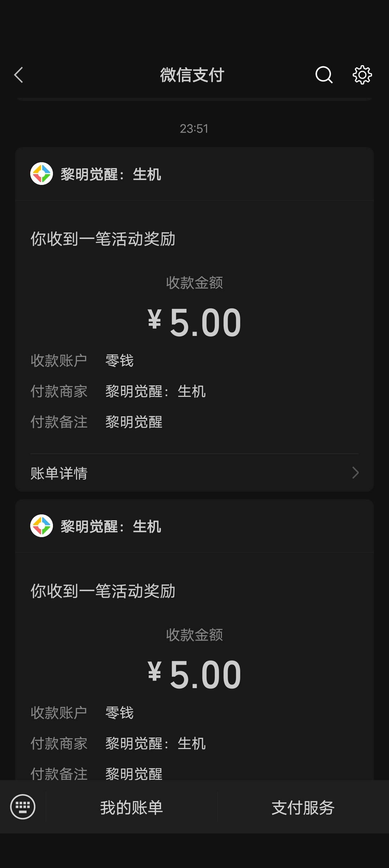The height and width of the screenshot is (868, 389).
Task: Select the second 你收到一笔活动奖励 message
Action: pos(103,591)
